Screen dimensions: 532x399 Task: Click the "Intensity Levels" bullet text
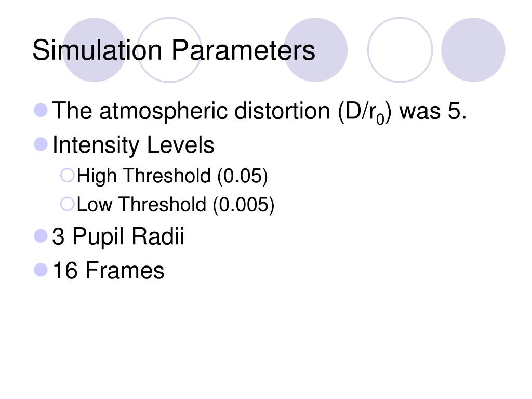pyautogui.click(x=134, y=145)
